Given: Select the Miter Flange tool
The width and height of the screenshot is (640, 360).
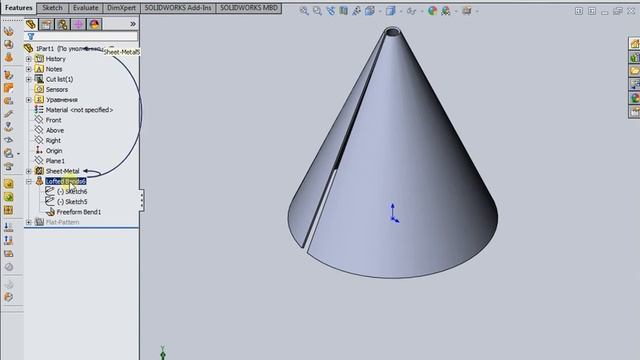Looking at the screenshot, I should tap(9, 88).
